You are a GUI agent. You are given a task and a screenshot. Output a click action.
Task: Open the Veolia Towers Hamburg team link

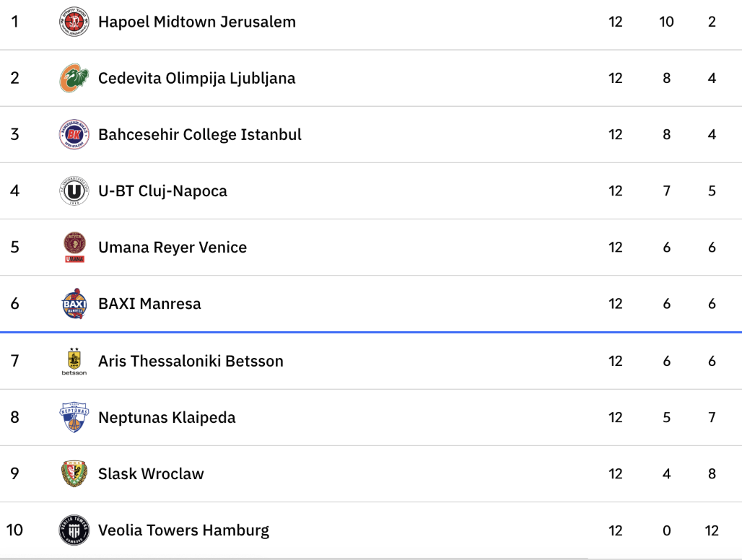183,530
